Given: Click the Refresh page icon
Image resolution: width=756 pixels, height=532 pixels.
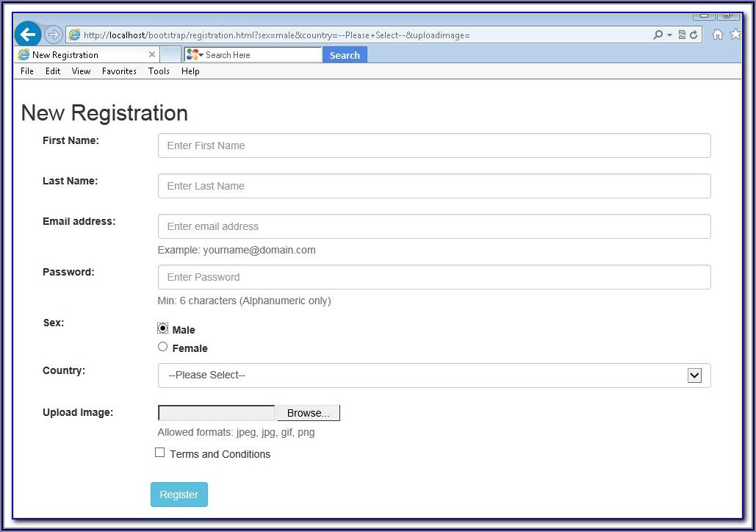Looking at the screenshot, I should coord(693,35).
